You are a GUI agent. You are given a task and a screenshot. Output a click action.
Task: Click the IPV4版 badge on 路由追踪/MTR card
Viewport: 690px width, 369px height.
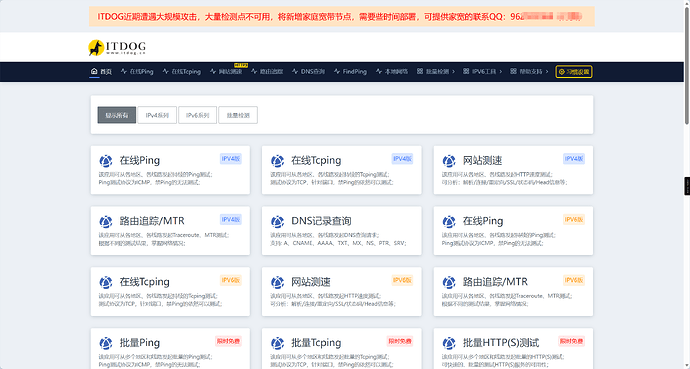point(231,219)
